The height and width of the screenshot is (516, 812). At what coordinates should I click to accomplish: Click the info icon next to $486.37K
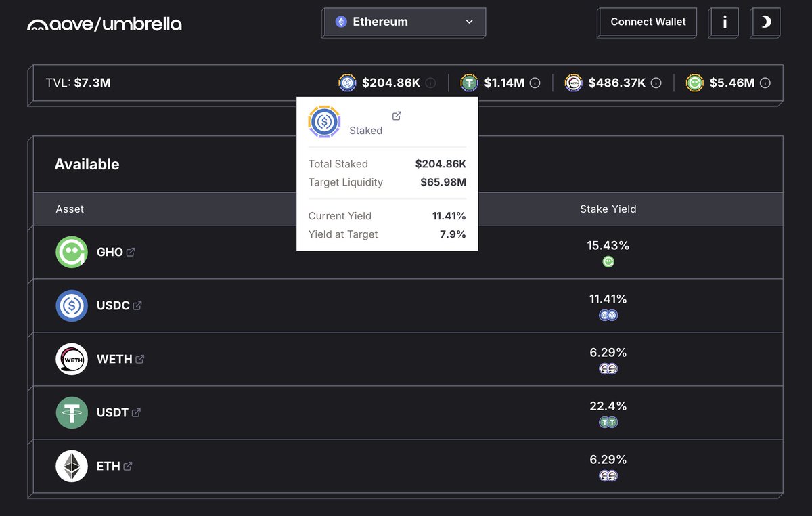[x=656, y=83]
